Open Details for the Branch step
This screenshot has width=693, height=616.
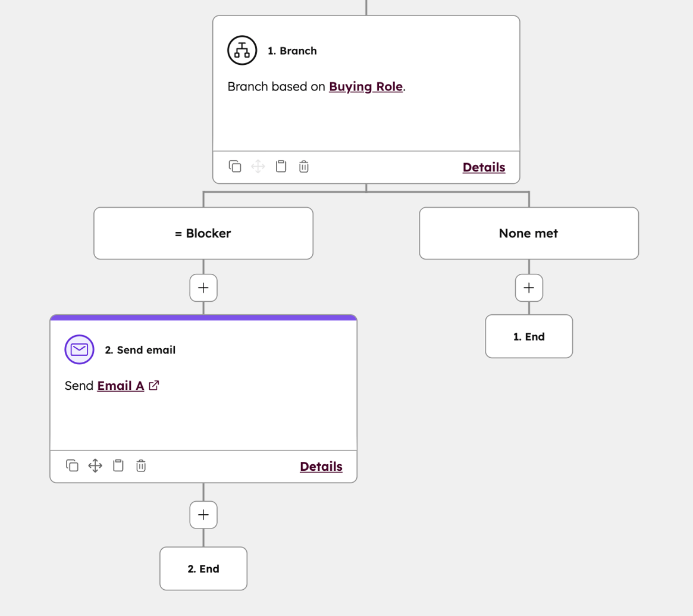point(483,167)
